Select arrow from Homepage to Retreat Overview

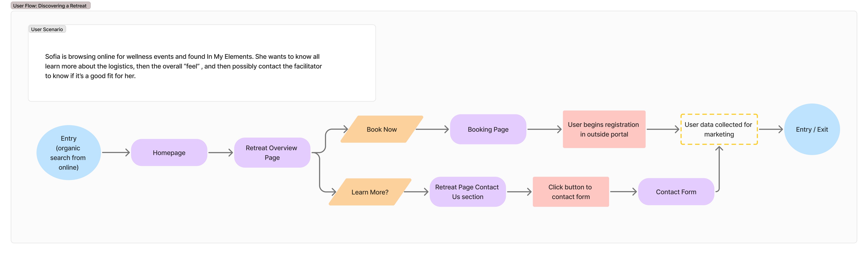(x=220, y=153)
